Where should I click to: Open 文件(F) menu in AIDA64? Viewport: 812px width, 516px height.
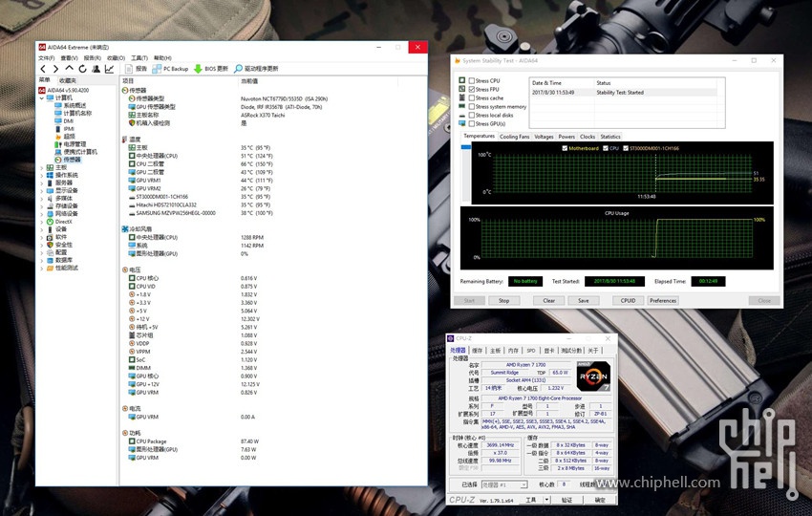[x=47, y=58]
